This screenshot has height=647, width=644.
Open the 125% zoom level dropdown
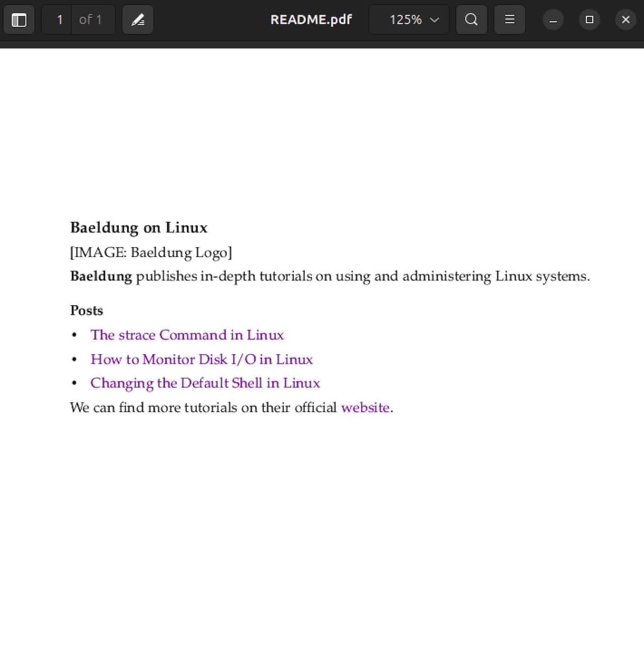pyautogui.click(x=409, y=20)
